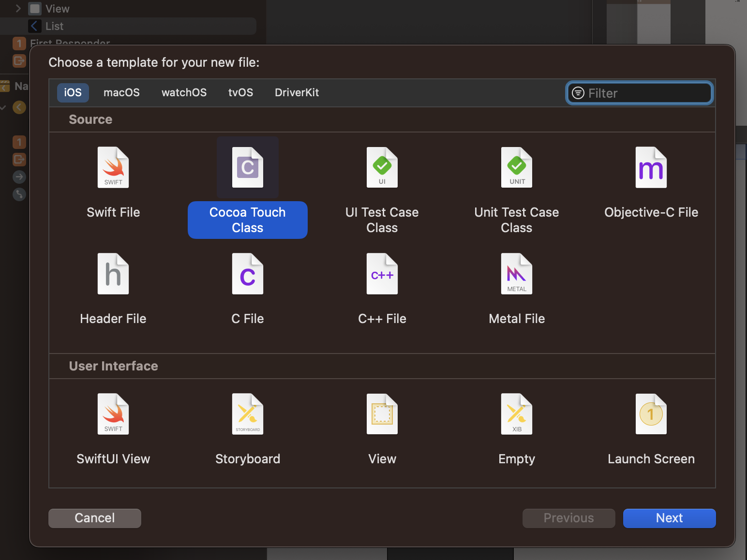Choose the UI Test Case Class icon
This screenshot has width=747, height=560.
click(x=382, y=167)
